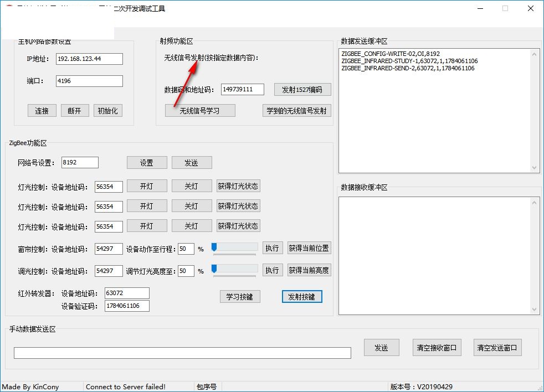Close the debug tool window
Screen dimensions: 544x392
click(531, 8)
